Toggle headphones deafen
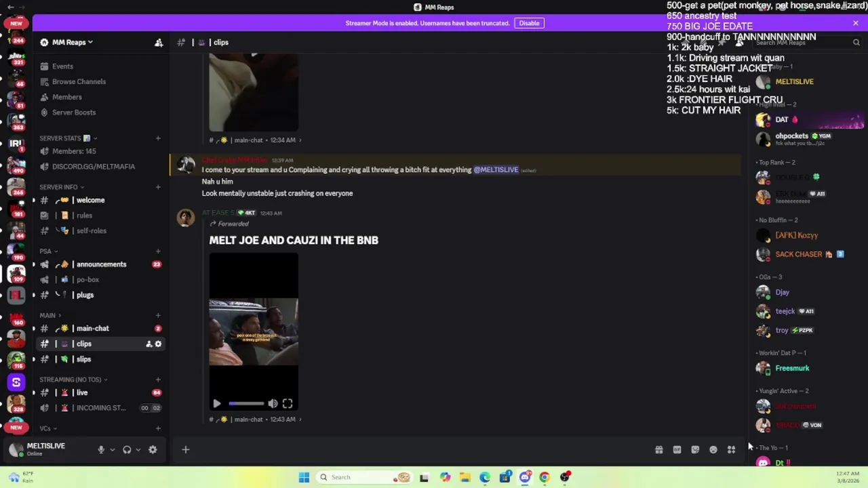Image resolution: width=868 pixels, height=488 pixels. pyautogui.click(x=127, y=449)
